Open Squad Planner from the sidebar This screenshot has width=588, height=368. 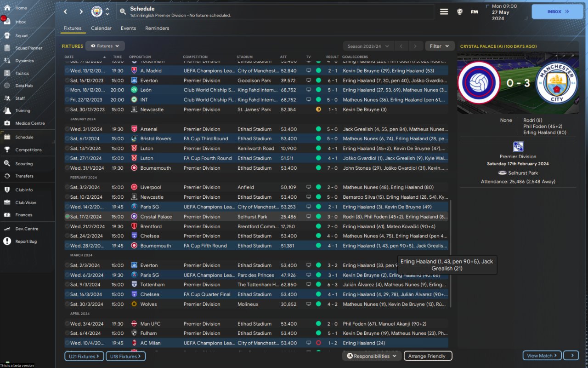pos(28,48)
